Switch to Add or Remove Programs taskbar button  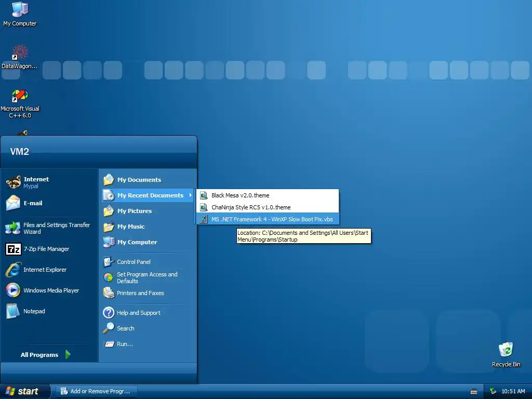click(x=96, y=391)
